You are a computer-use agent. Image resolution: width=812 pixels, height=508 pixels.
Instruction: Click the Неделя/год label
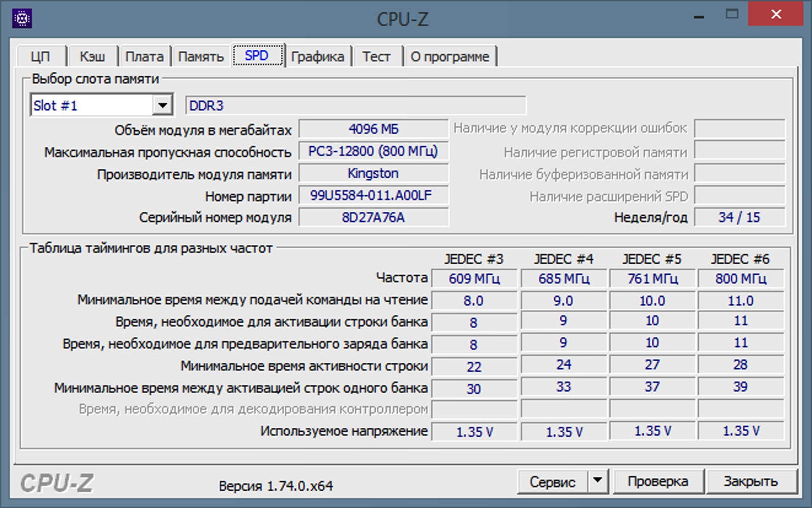(x=650, y=218)
